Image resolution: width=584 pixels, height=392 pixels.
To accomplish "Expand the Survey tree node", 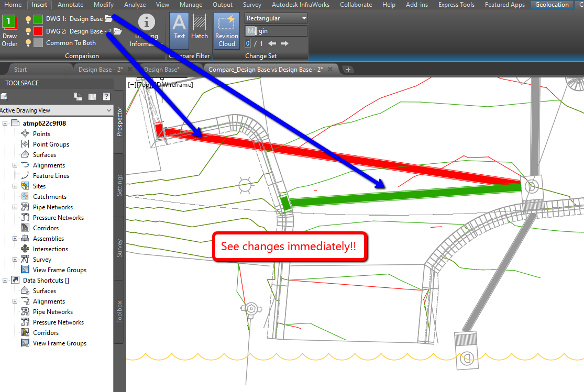I will point(15,259).
